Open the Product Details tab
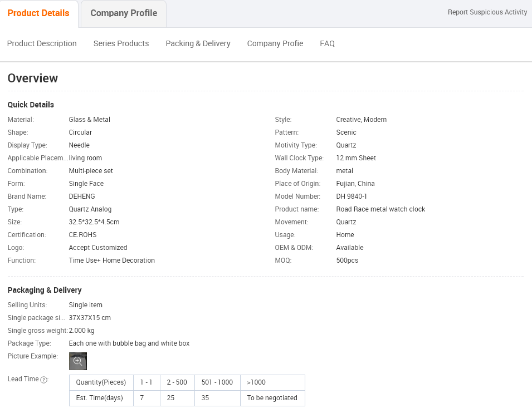Image resolution: width=532 pixels, height=413 pixels. click(x=38, y=13)
